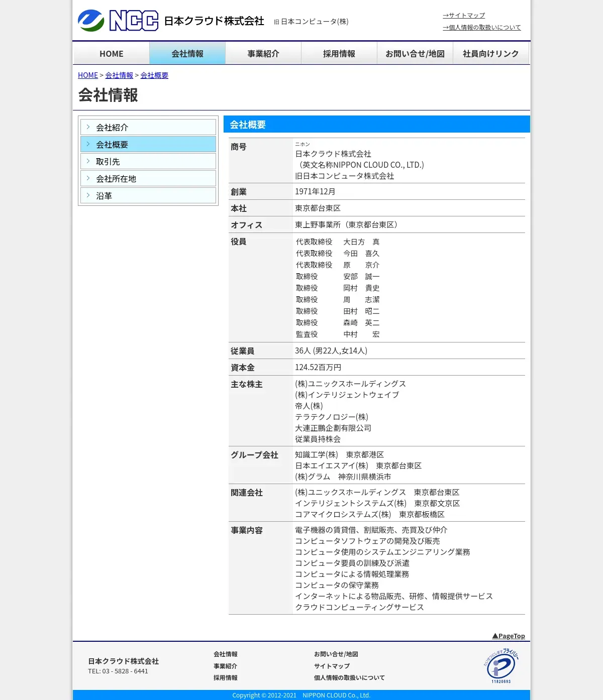Viewport: 603px width, 700px height.
Task: Click the TEL: 03 - 5828 - 6441 text
Action: tap(118, 671)
